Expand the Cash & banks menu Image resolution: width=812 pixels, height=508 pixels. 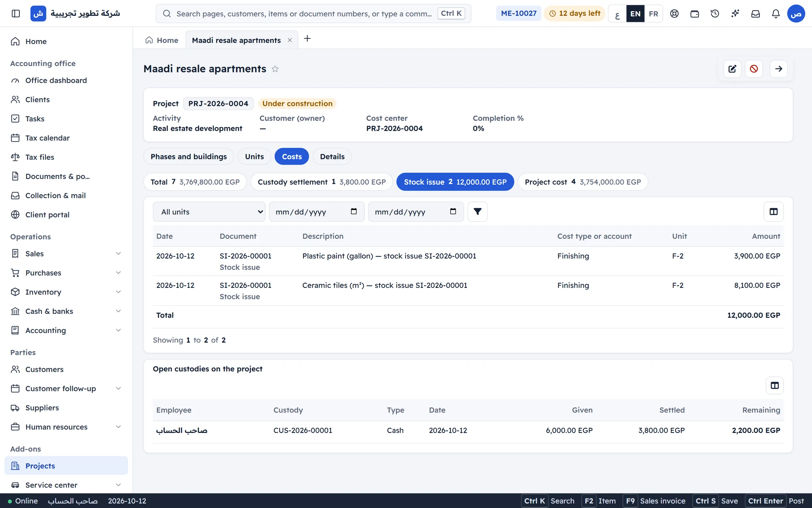coord(66,311)
